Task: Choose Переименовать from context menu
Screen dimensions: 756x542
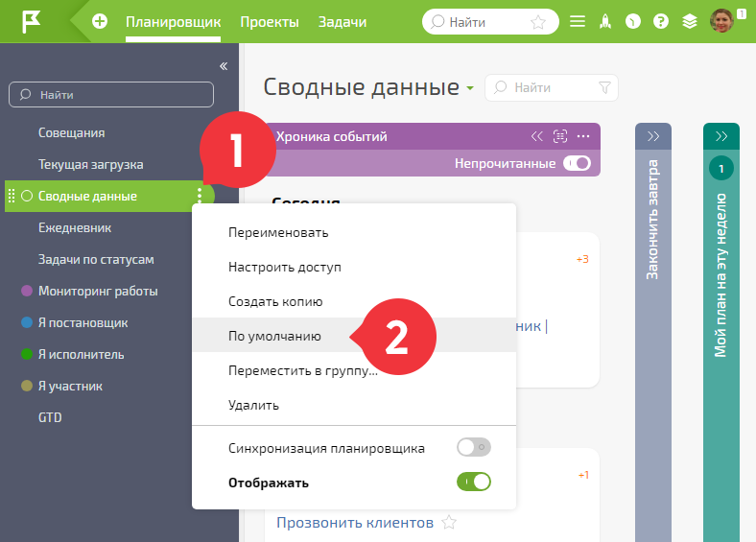Action: click(x=278, y=232)
